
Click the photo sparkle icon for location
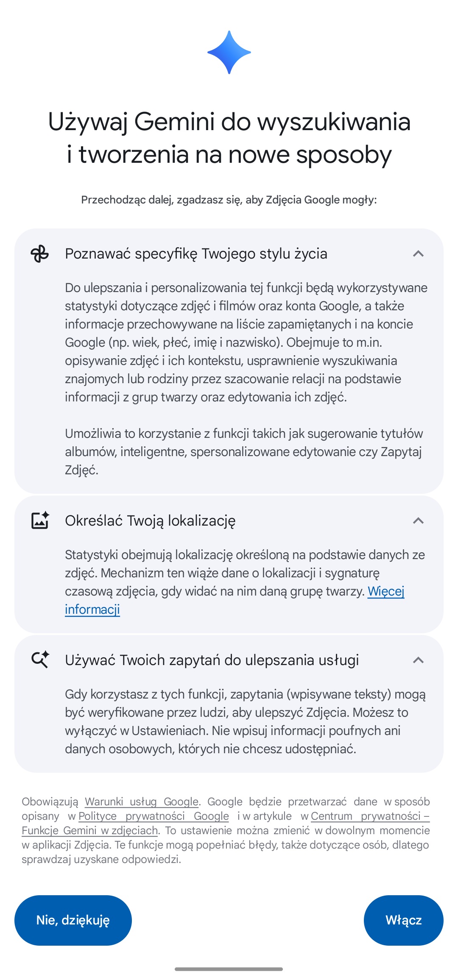40,521
